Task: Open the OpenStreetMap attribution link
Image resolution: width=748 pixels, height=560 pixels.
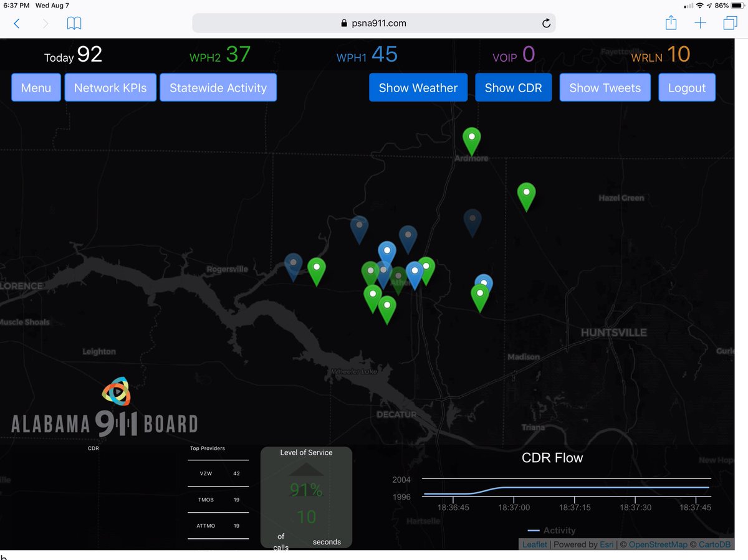Action: tap(658, 544)
